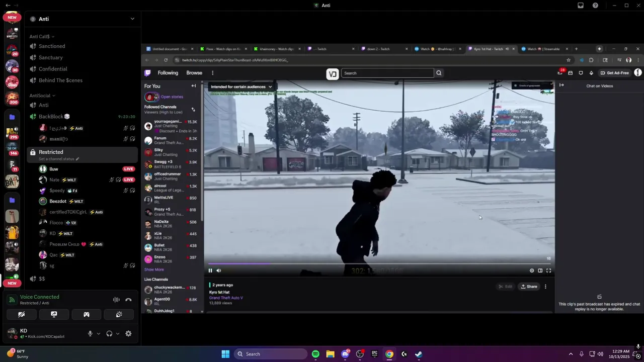The image size is (644, 362).
Task: Open Twitch whispers icon
Action: [x=581, y=73]
